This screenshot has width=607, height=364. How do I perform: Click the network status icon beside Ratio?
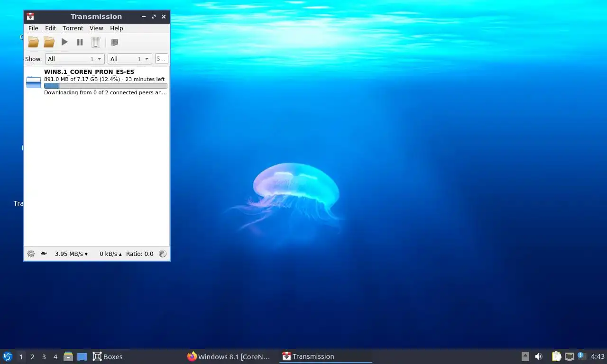[x=163, y=254]
